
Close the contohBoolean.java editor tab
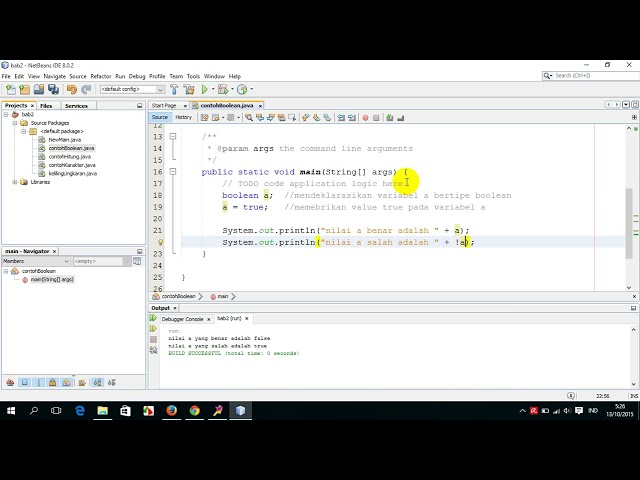pos(260,106)
